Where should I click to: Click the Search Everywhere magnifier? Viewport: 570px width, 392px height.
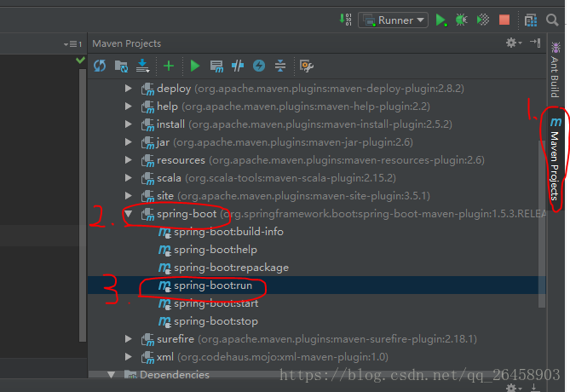pyautogui.click(x=552, y=20)
